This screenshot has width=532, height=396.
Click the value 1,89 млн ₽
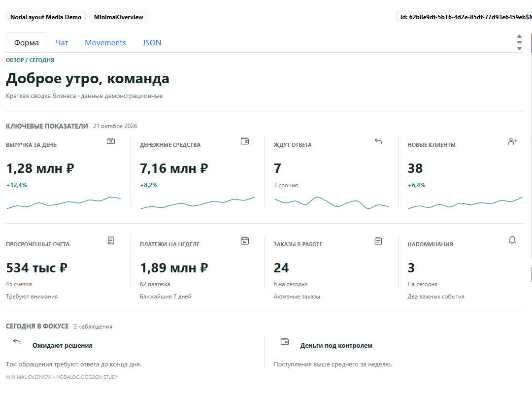174,268
